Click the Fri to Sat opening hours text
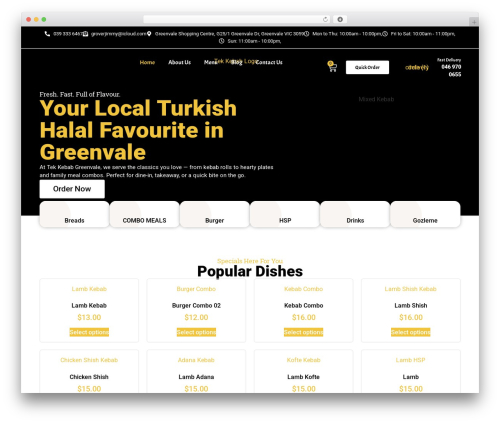 tap(423, 34)
